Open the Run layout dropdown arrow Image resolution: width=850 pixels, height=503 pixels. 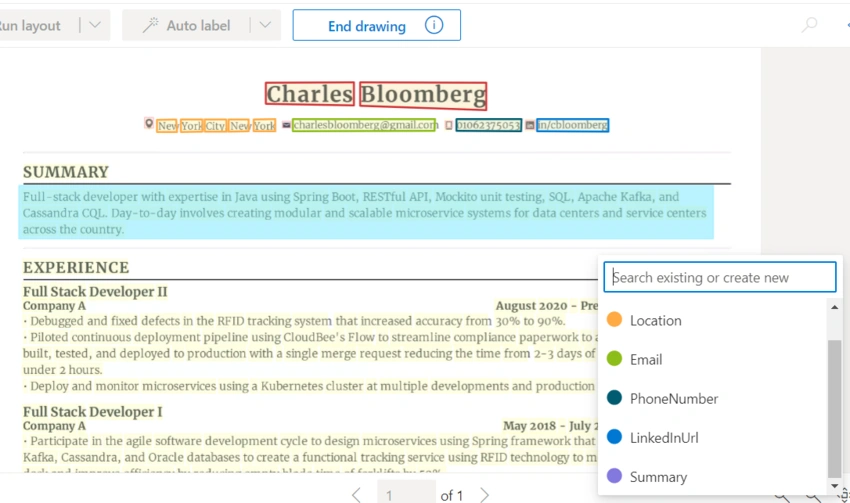[95, 25]
